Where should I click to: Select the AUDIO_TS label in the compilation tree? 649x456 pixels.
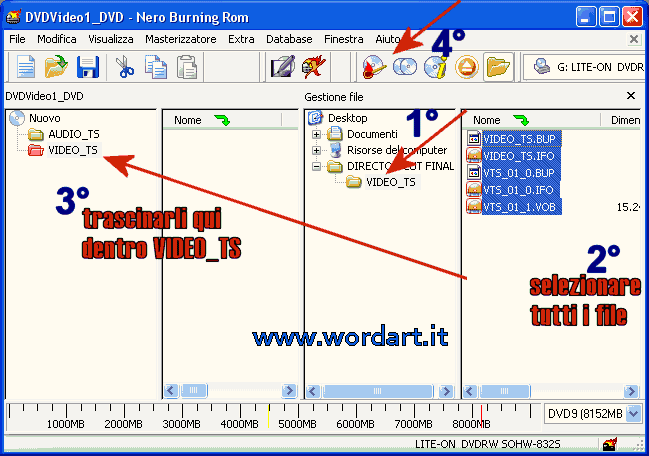tap(74, 134)
